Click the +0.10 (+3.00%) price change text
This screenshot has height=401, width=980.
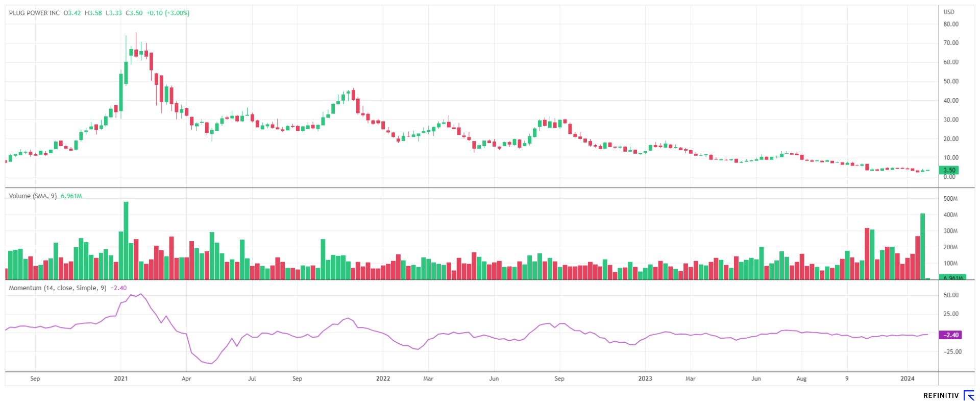(167, 13)
